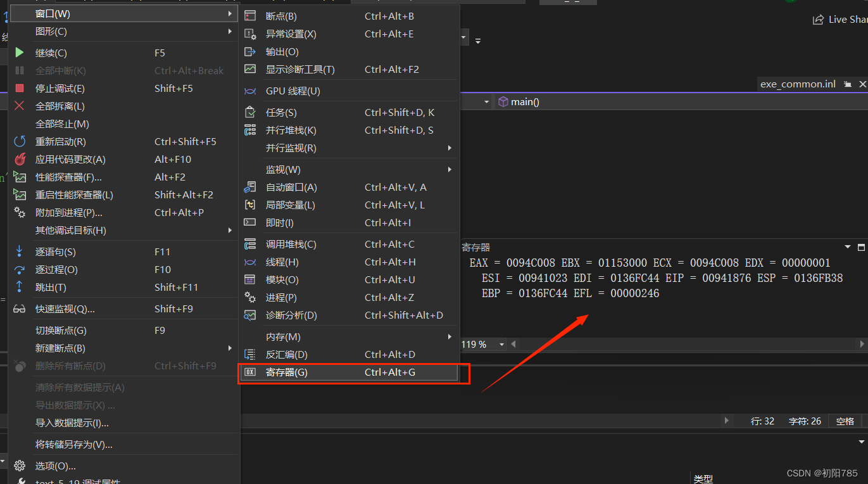Image resolution: width=868 pixels, height=484 pixels.
Task: Click the Registers (寄存器) 0X icon
Action: (x=250, y=372)
